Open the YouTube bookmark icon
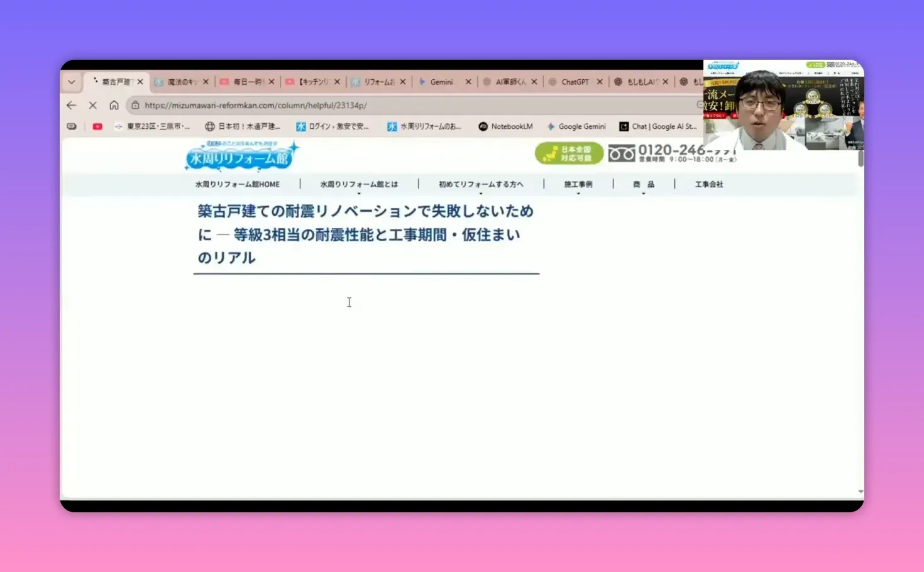Image resolution: width=924 pixels, height=572 pixels. point(97,126)
